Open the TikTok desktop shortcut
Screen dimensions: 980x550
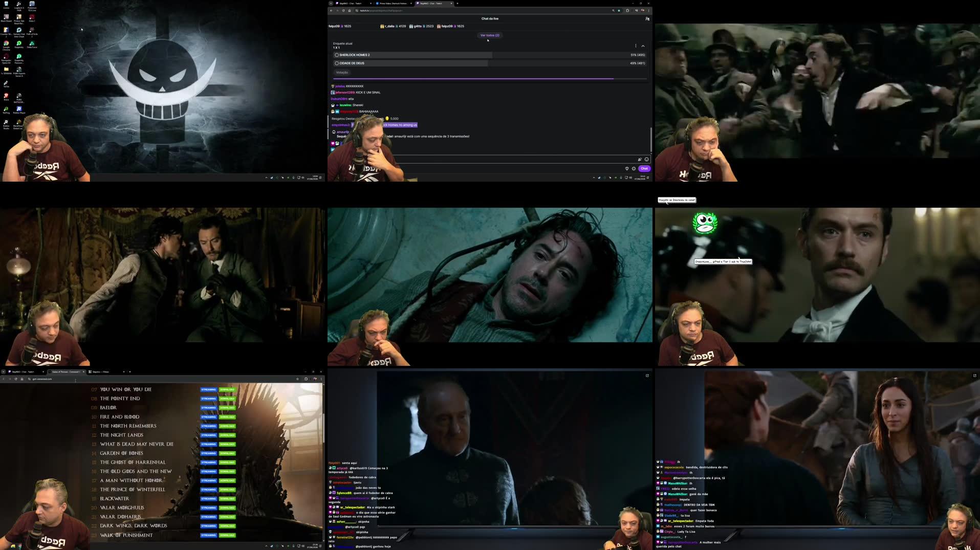pos(6,84)
